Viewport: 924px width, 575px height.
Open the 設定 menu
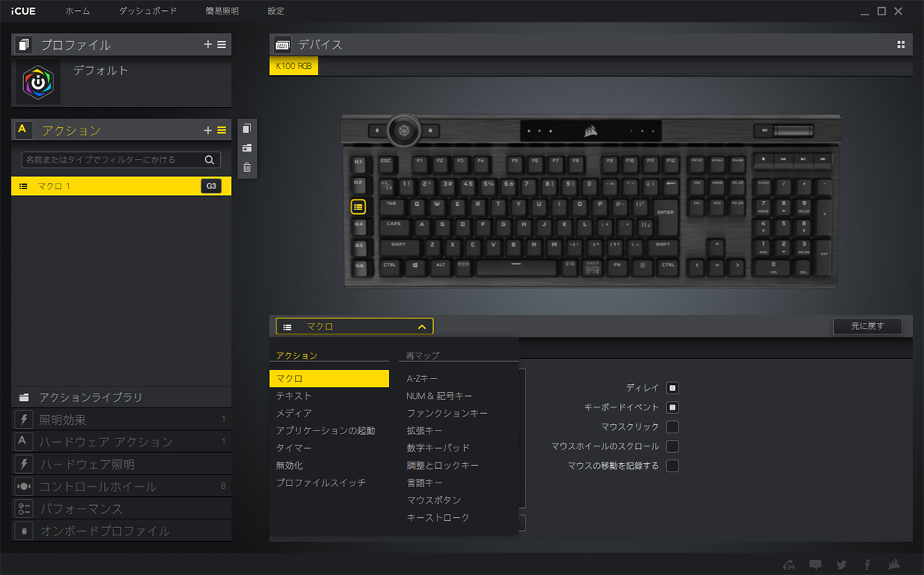point(276,12)
